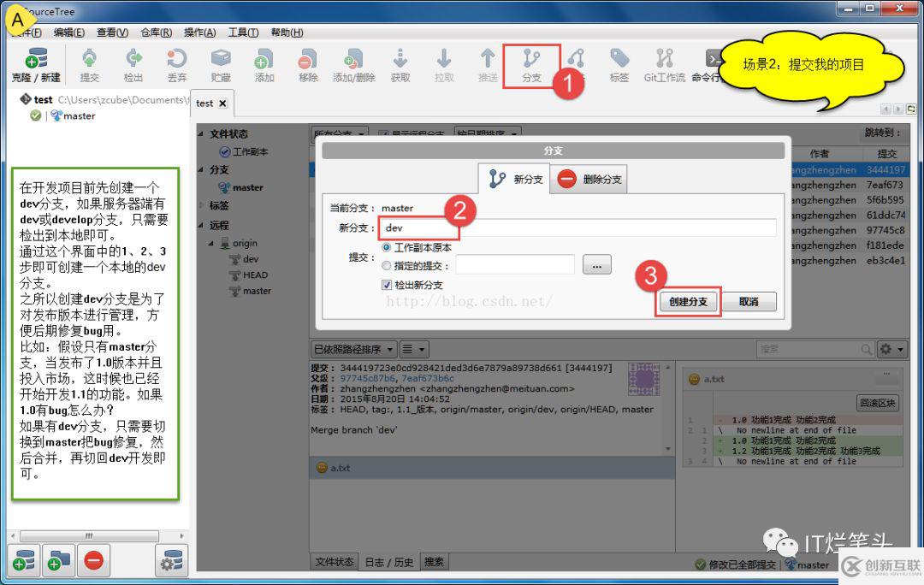Open the list view mode dropdown
924x585 pixels.
click(414, 349)
